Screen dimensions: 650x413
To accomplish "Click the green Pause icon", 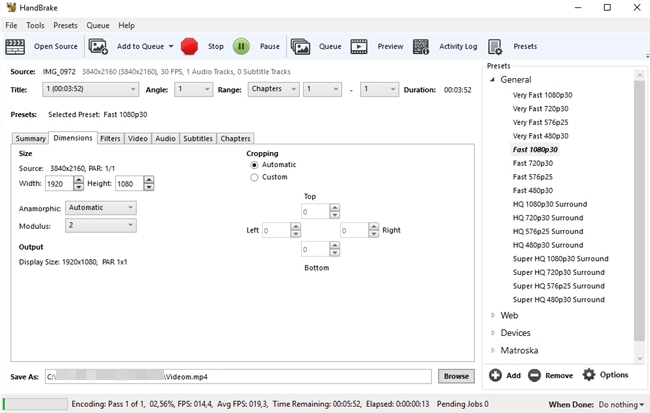I will (x=241, y=46).
